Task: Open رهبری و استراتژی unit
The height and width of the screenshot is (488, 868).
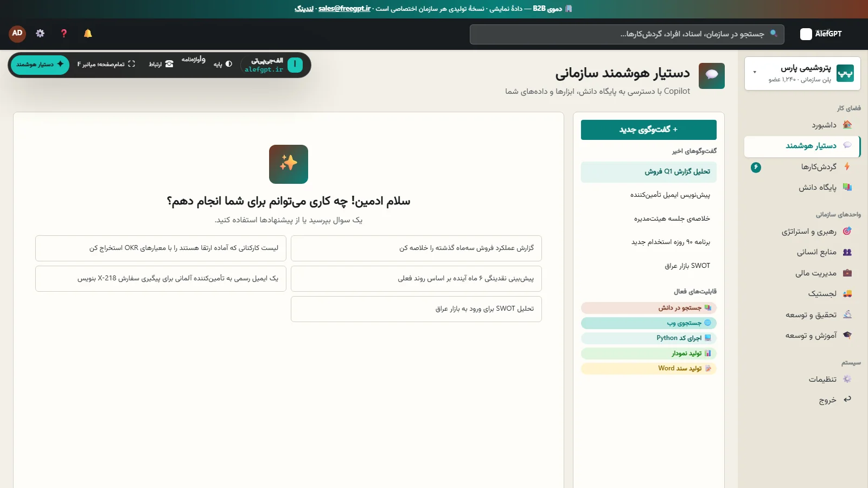Action: tap(802, 232)
